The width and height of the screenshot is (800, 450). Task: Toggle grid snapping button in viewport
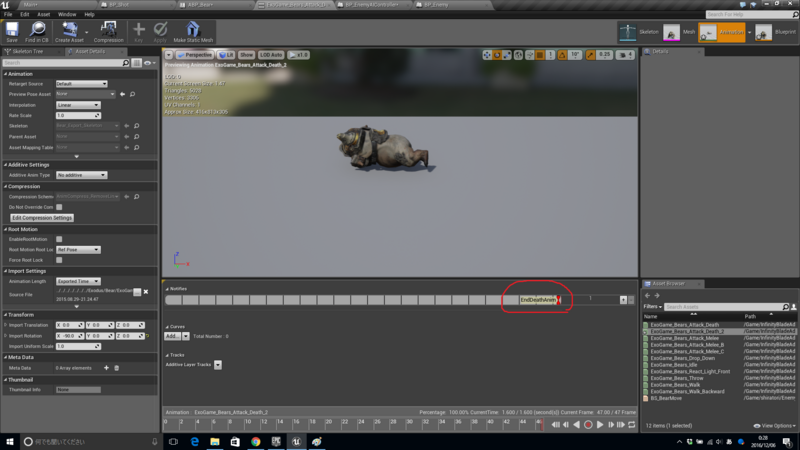pos(540,55)
